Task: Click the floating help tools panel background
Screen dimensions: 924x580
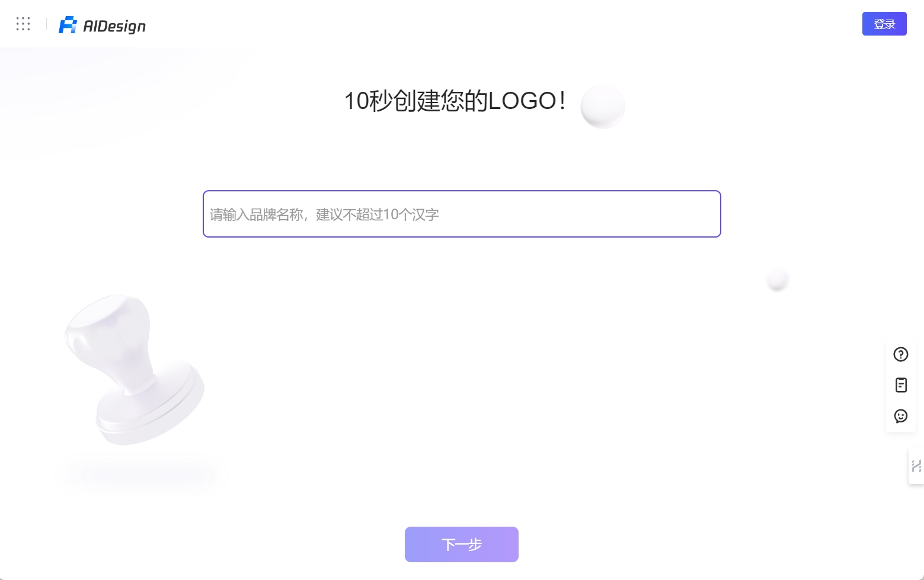Action: [901, 385]
